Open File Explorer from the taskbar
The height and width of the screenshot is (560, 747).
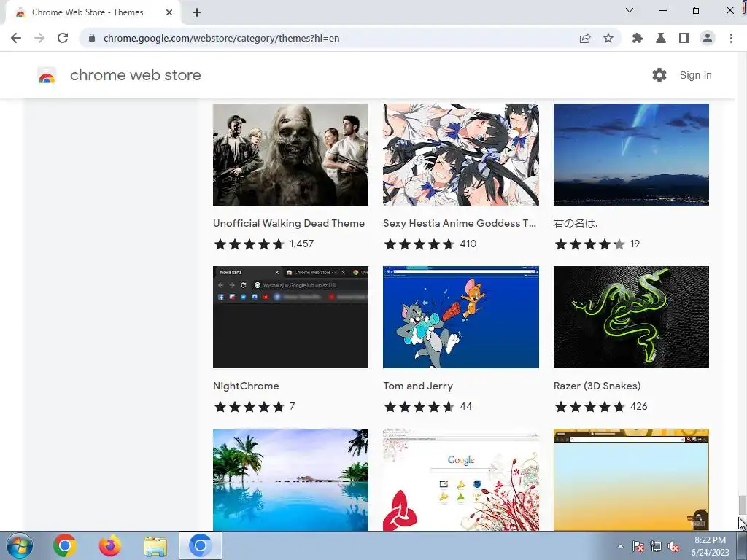tap(155, 546)
